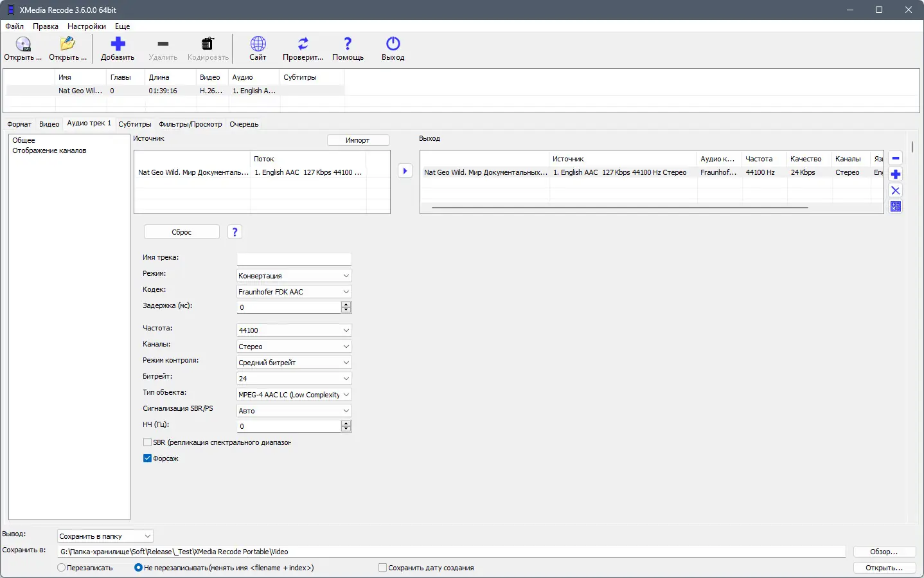This screenshot has width=924, height=578.
Task: Switch to the Видео tab
Action: coord(49,124)
